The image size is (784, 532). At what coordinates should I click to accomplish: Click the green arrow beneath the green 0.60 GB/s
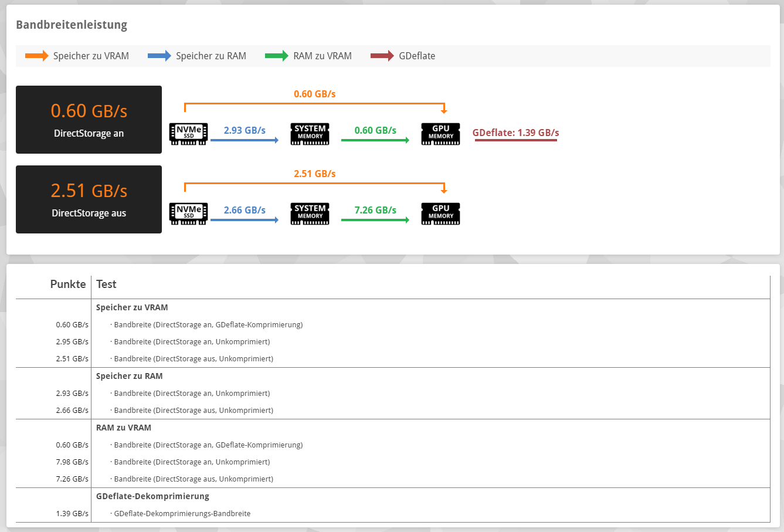click(x=375, y=140)
